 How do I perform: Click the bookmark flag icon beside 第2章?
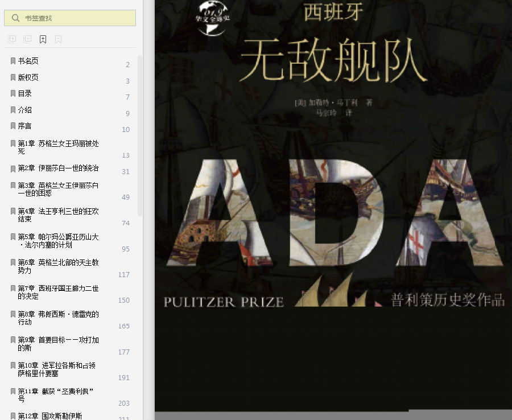(x=13, y=168)
